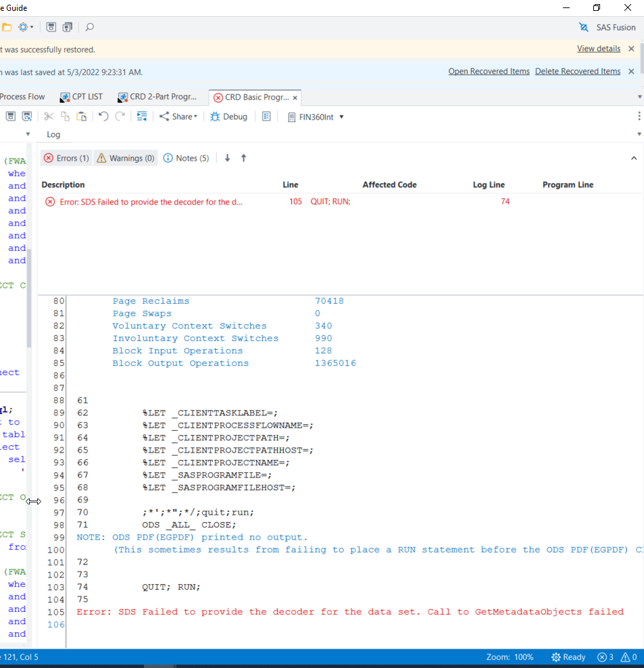644x668 pixels.
Task: Click the undo arrow icon
Action: pos(103,116)
